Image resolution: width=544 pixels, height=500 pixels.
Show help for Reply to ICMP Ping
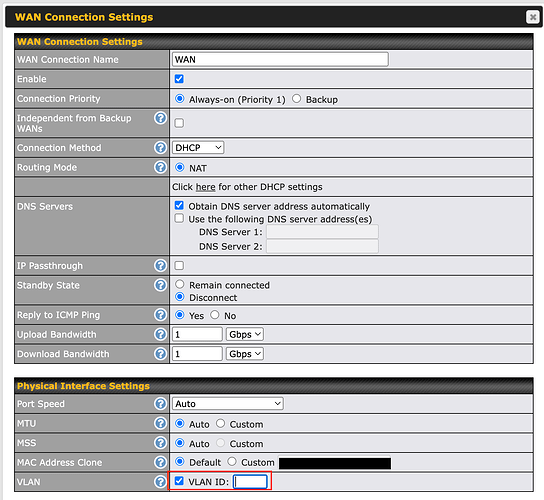coord(160,315)
